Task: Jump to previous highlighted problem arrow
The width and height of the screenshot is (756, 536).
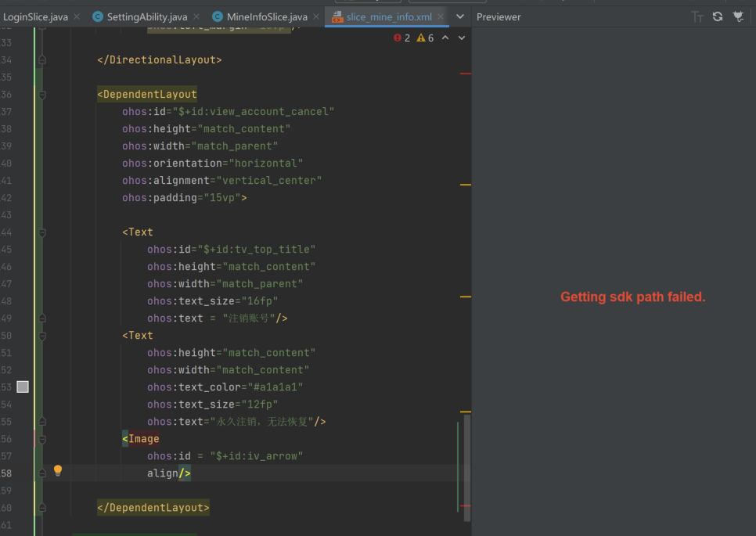Action: tap(445, 38)
